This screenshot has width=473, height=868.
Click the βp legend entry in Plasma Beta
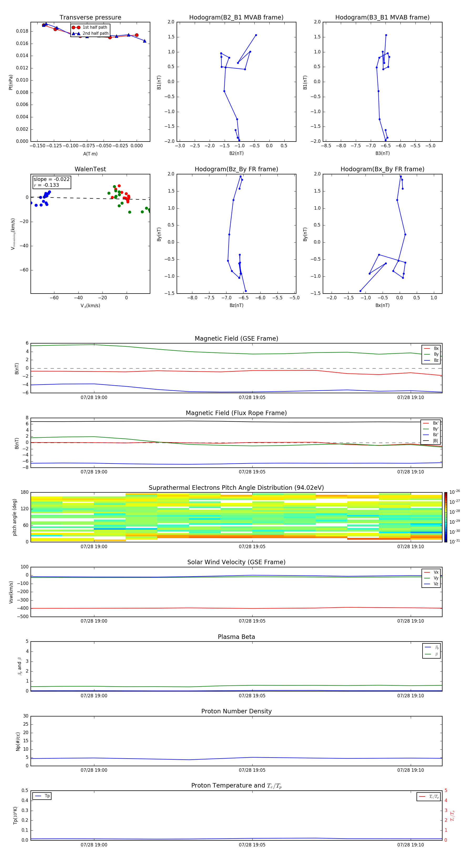coord(432,647)
